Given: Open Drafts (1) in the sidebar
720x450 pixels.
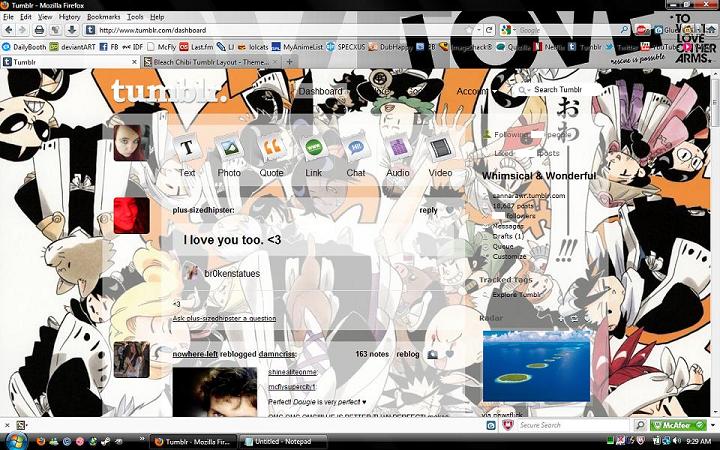Looking at the screenshot, I should coord(508,236).
